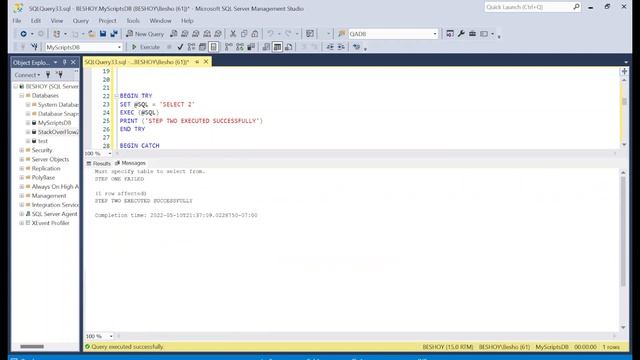Expand the Management tree node
The height and width of the screenshot is (360, 640).
[x=22, y=196]
